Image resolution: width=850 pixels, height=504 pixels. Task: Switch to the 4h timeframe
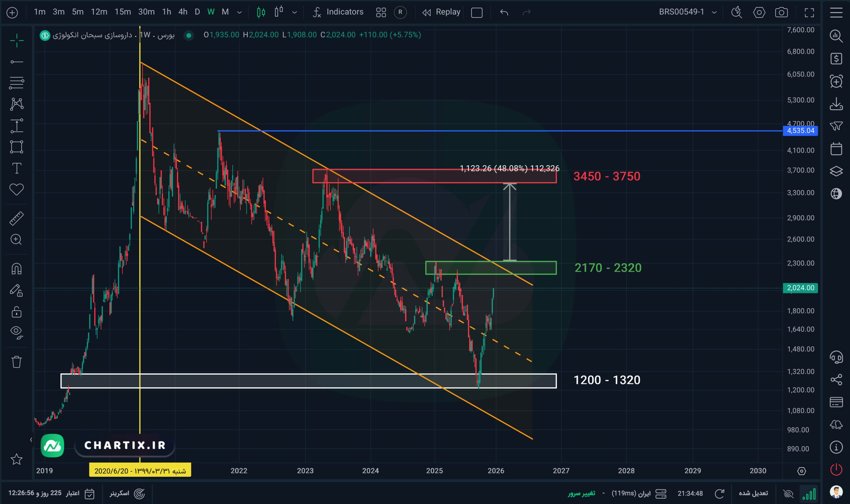click(x=183, y=12)
